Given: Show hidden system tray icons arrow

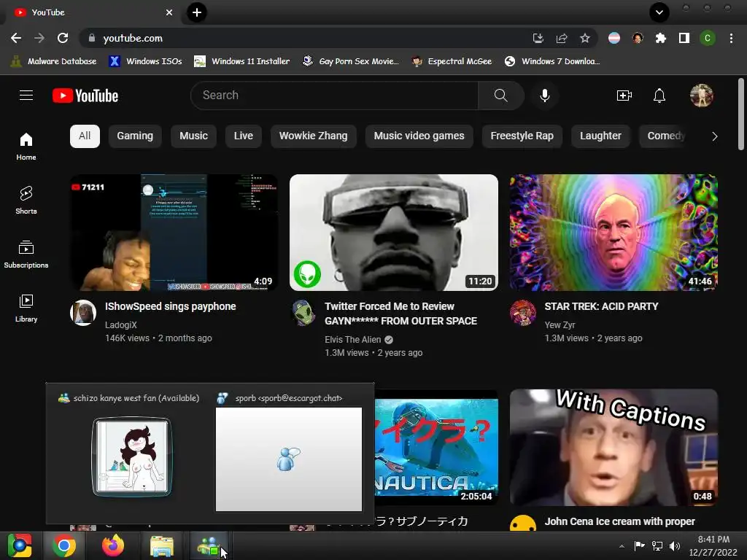Looking at the screenshot, I should [x=622, y=545].
